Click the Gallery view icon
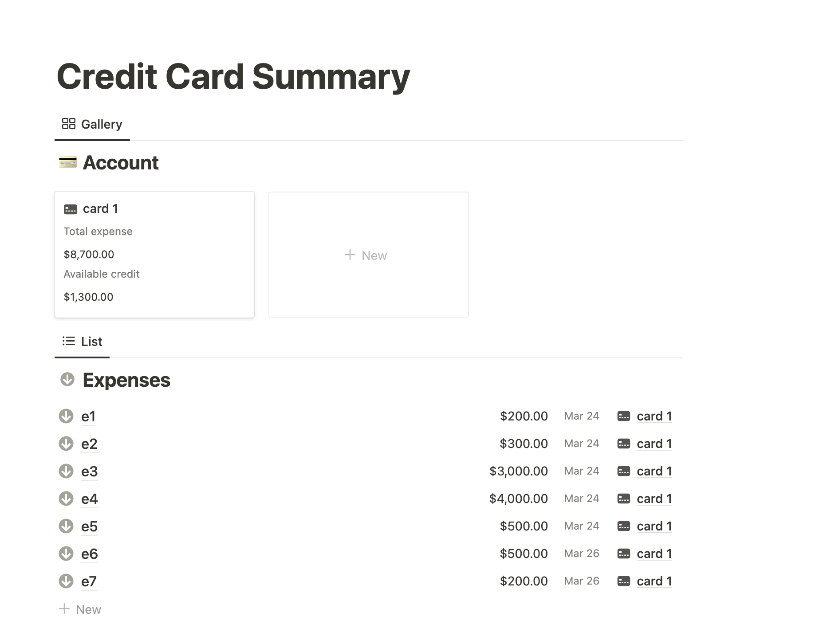The height and width of the screenshot is (644, 815). pyautogui.click(x=69, y=123)
